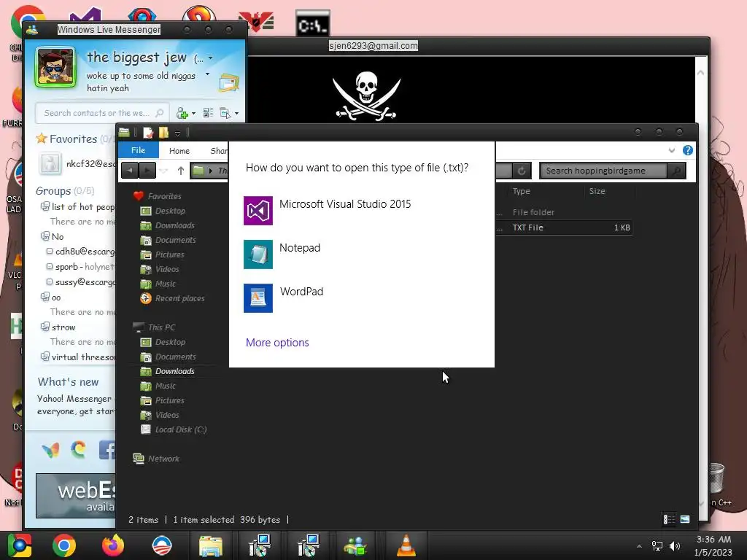Image resolution: width=747 pixels, height=560 pixels.
Task: Click the Explorer forward navigation arrow
Action: pos(147,171)
